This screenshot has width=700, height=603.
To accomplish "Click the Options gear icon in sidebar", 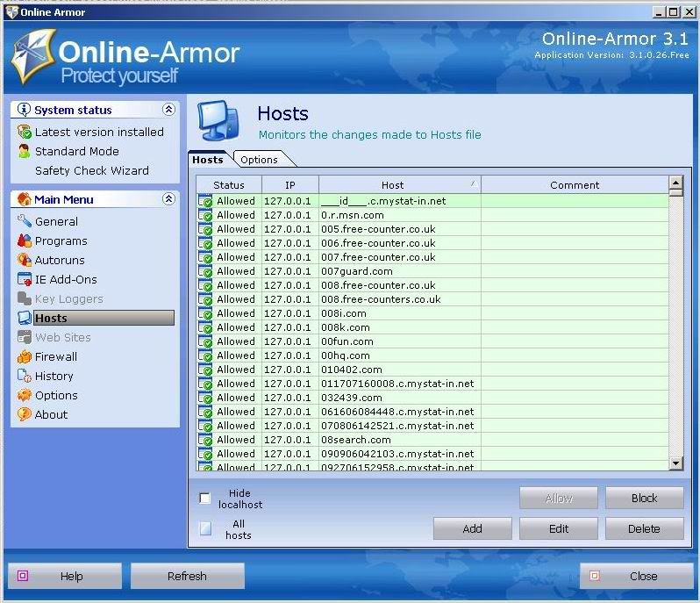I will [24, 395].
